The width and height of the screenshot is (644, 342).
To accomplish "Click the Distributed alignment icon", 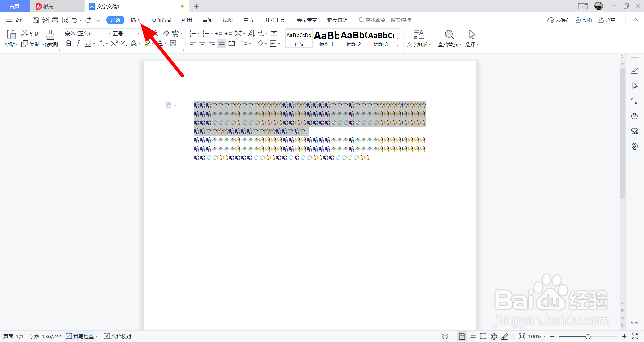I will coord(231,44).
